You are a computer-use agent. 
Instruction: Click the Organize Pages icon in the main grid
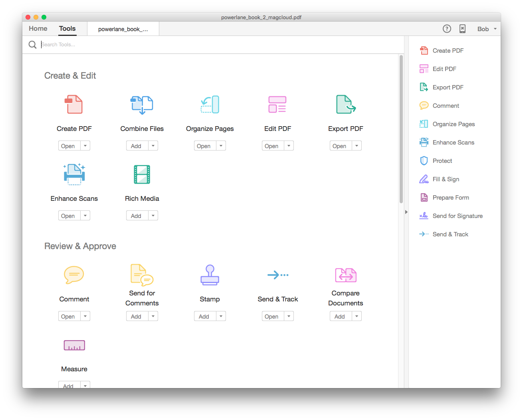pyautogui.click(x=210, y=105)
